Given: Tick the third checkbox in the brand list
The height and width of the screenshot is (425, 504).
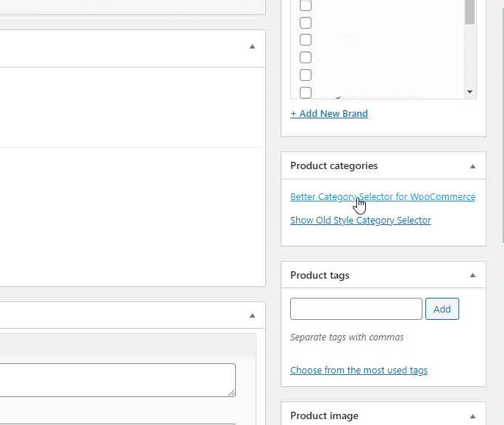Looking at the screenshot, I should pyautogui.click(x=306, y=40).
